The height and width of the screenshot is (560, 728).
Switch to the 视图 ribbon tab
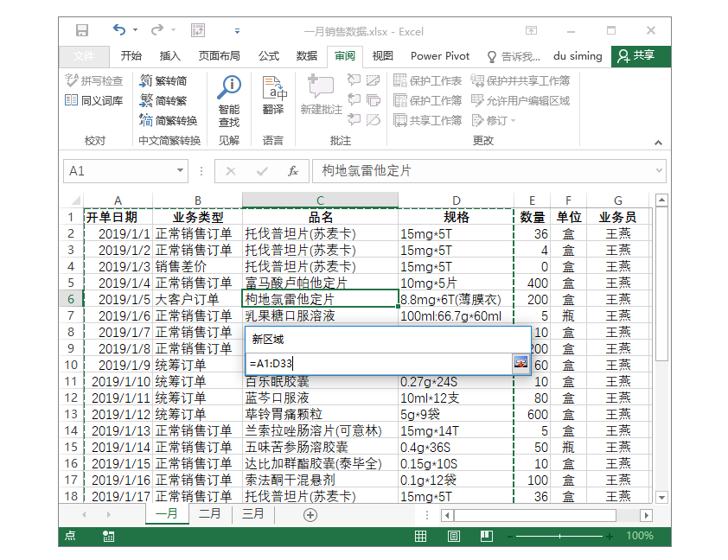point(382,56)
